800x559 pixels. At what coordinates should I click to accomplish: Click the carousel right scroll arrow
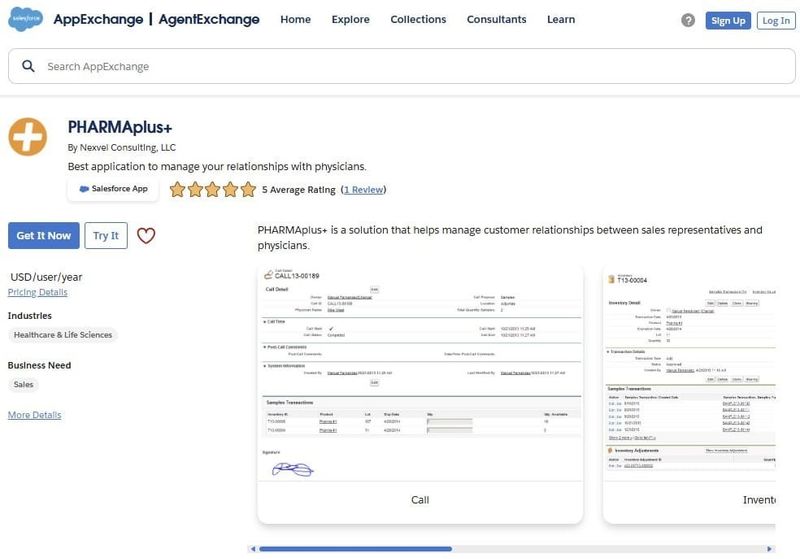[x=769, y=549]
